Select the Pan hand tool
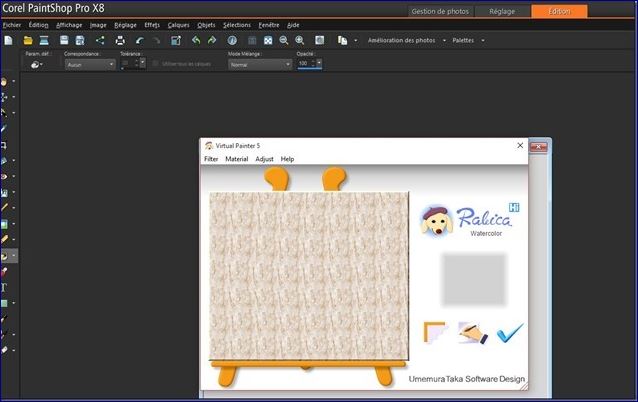The height and width of the screenshot is (402, 638). click(4, 81)
